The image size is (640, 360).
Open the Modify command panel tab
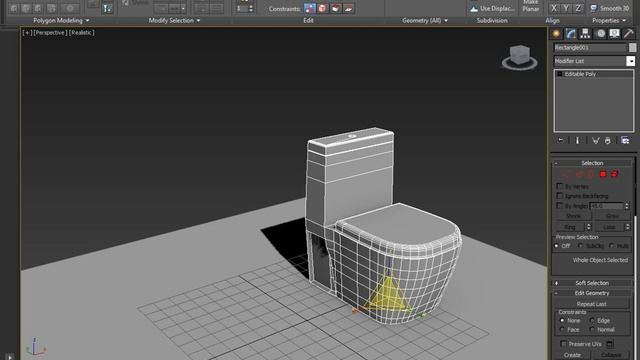[x=571, y=33]
